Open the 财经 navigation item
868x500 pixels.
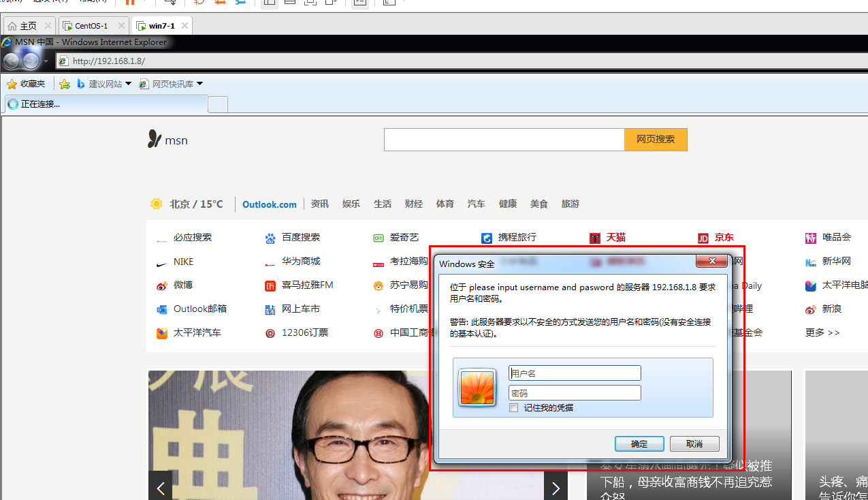(414, 204)
